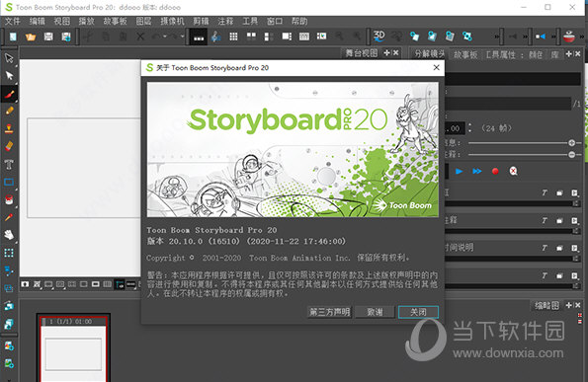
Task: Open the 故事板 menu
Action: (115, 22)
